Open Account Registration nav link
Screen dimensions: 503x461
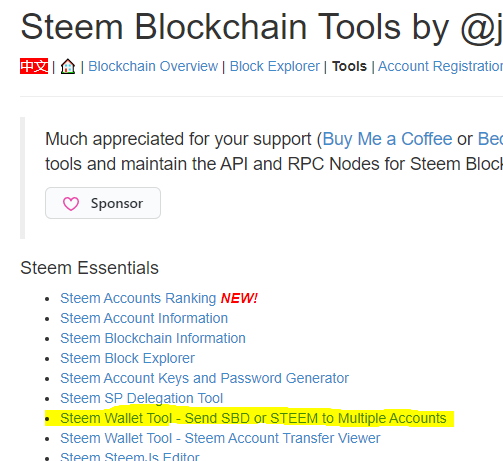(x=440, y=66)
